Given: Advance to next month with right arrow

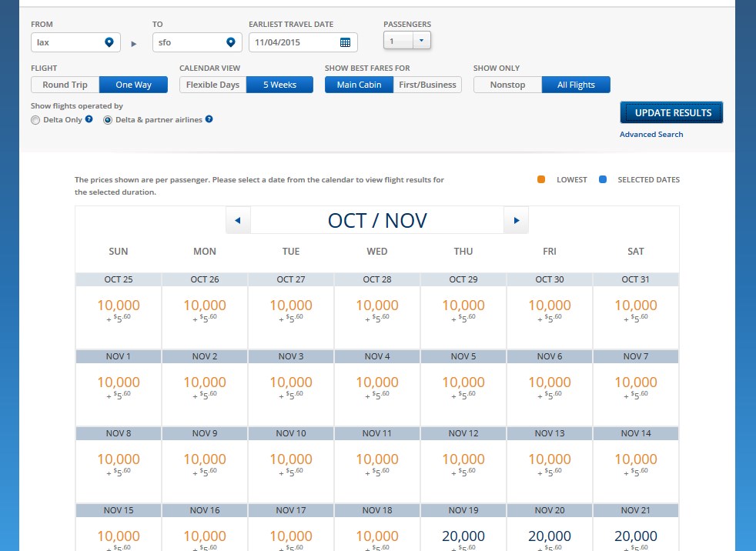Looking at the screenshot, I should (x=516, y=221).
